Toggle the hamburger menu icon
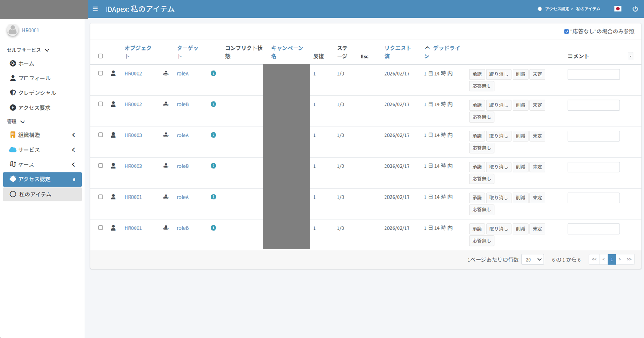The image size is (644, 338). [95, 9]
